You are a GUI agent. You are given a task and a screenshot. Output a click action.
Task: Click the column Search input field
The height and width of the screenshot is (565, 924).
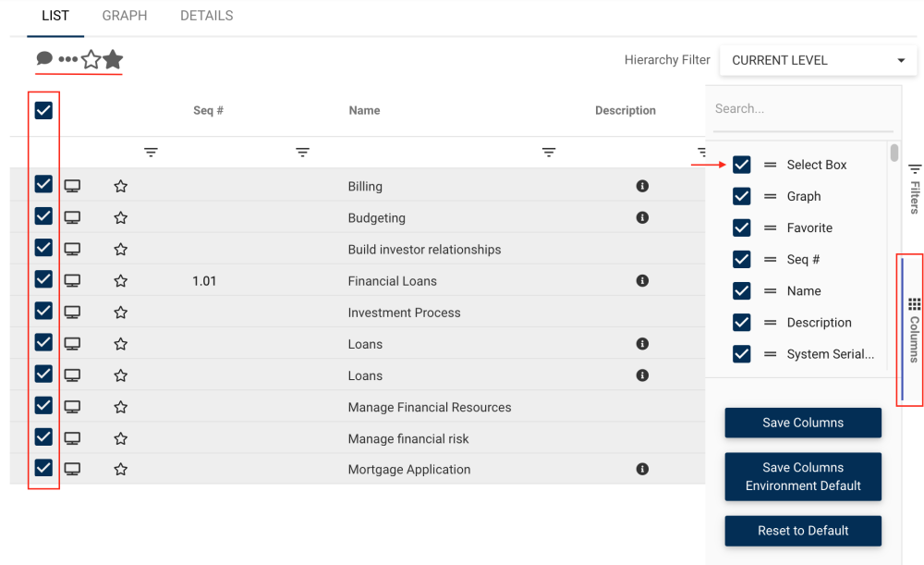pos(802,109)
